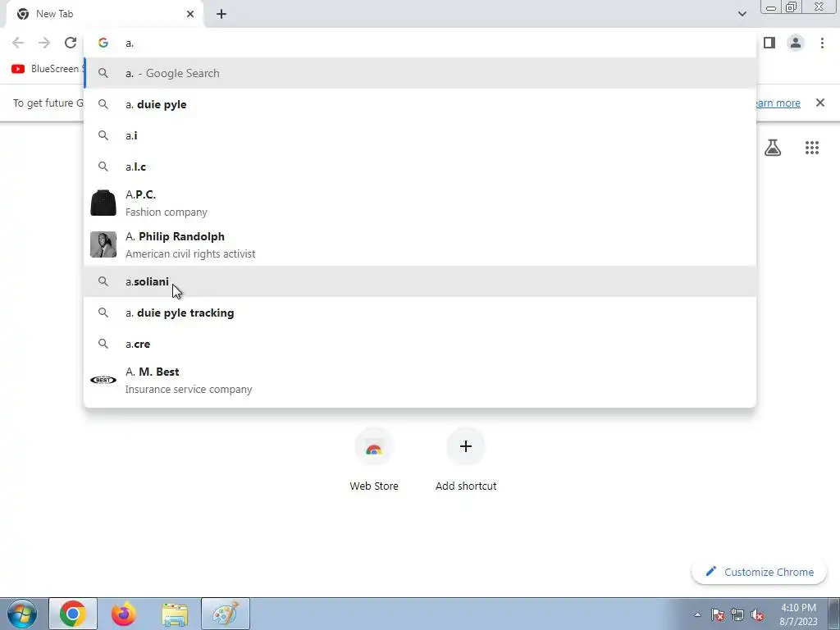The image size is (840, 630).
Task: Select A.P.C. Fashion company suggestion
Action: point(420,203)
